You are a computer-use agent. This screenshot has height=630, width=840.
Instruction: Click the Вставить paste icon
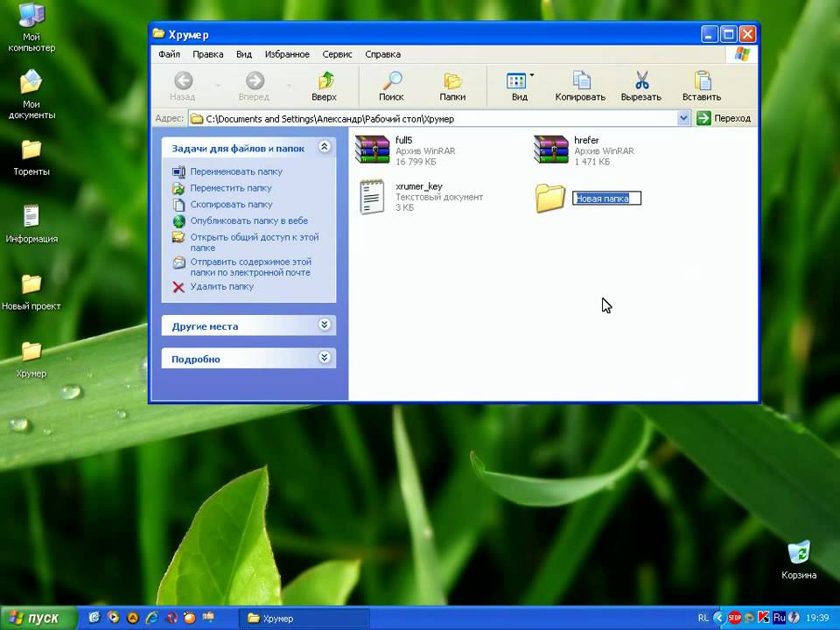703,80
